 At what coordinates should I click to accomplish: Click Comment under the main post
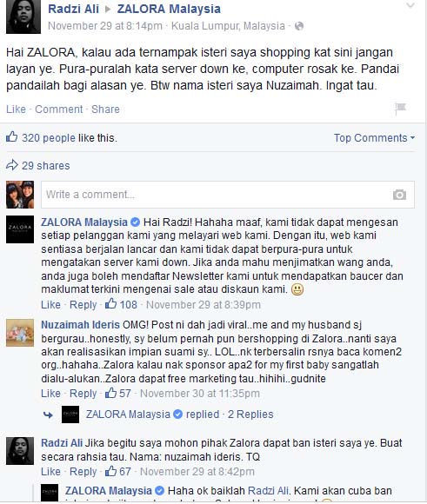click(59, 109)
